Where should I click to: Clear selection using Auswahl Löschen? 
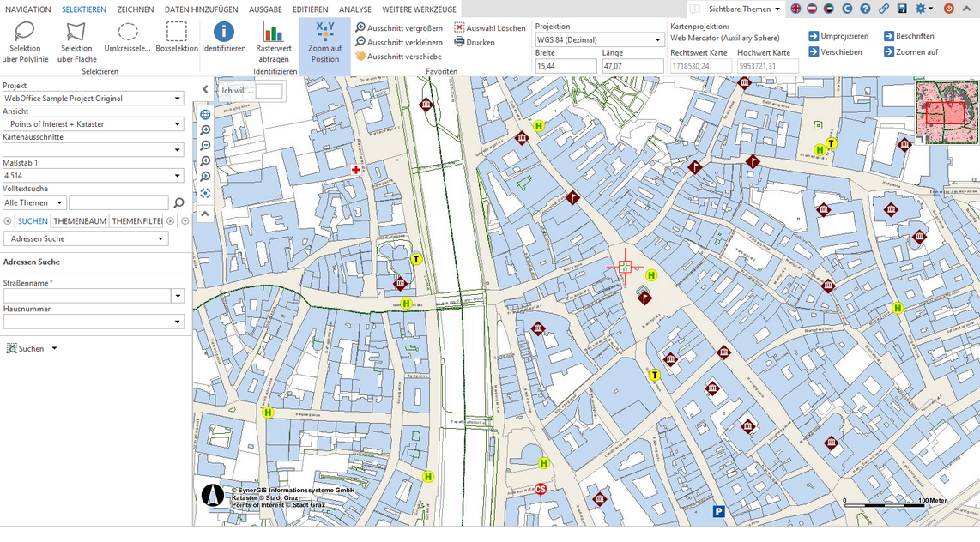coord(490,27)
